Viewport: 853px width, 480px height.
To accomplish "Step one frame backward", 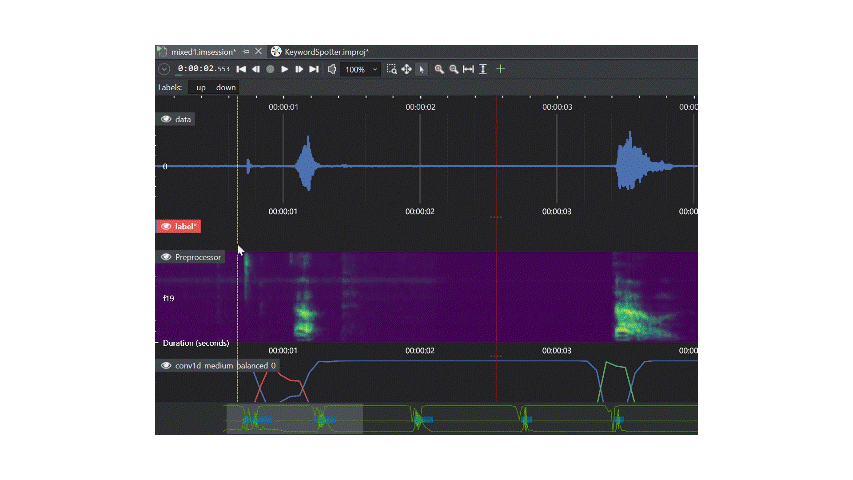I will pyautogui.click(x=256, y=69).
